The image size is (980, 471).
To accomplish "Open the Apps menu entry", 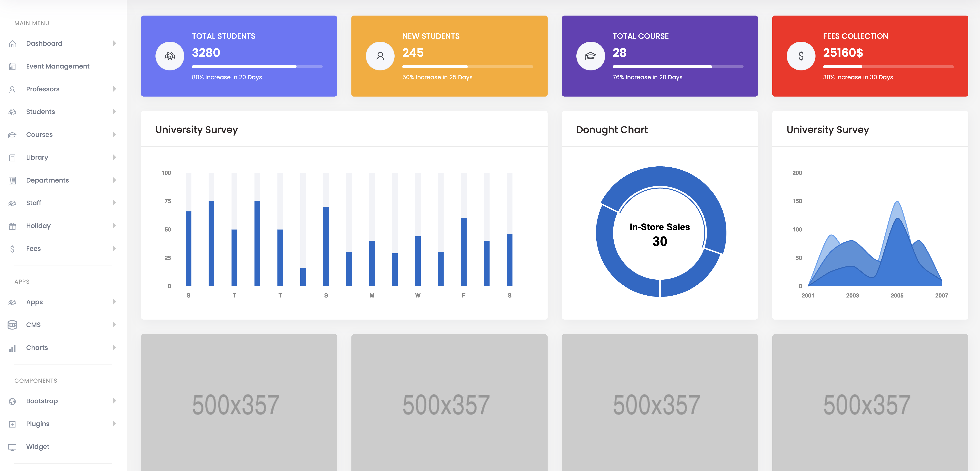I will coord(34,302).
